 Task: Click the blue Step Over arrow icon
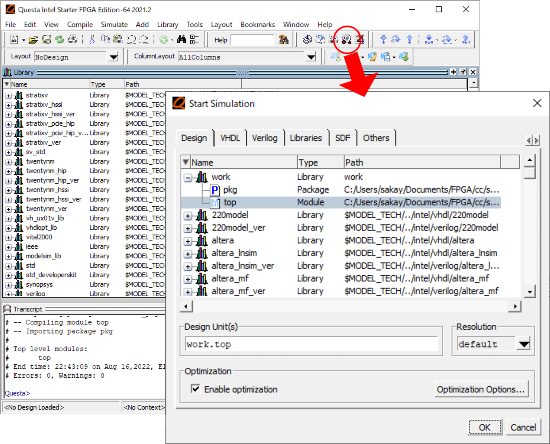(x=396, y=40)
